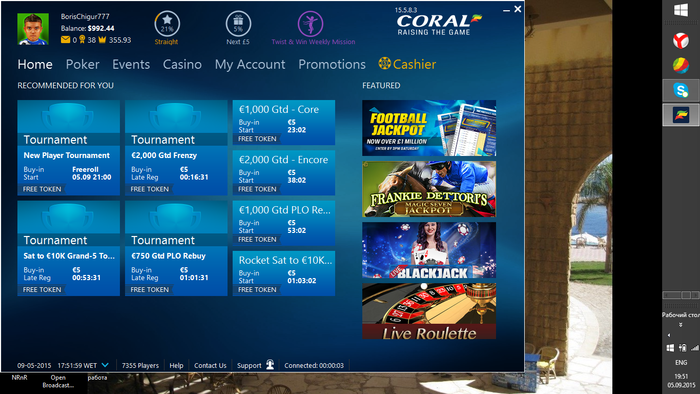The width and height of the screenshot is (700, 394).
Task: Open the Promotions tab
Action: tap(332, 64)
